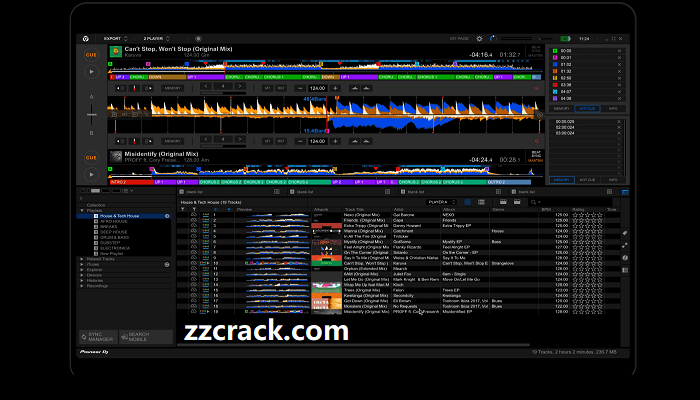Switch lower cue panel to INFO tab
Image resolution: width=700 pixels, height=400 pixels.
coord(613,179)
